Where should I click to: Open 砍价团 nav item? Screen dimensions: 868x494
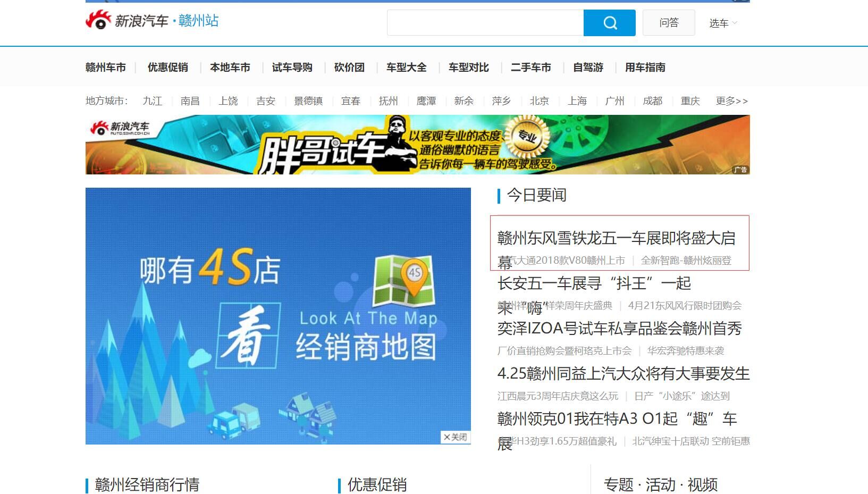(x=349, y=68)
